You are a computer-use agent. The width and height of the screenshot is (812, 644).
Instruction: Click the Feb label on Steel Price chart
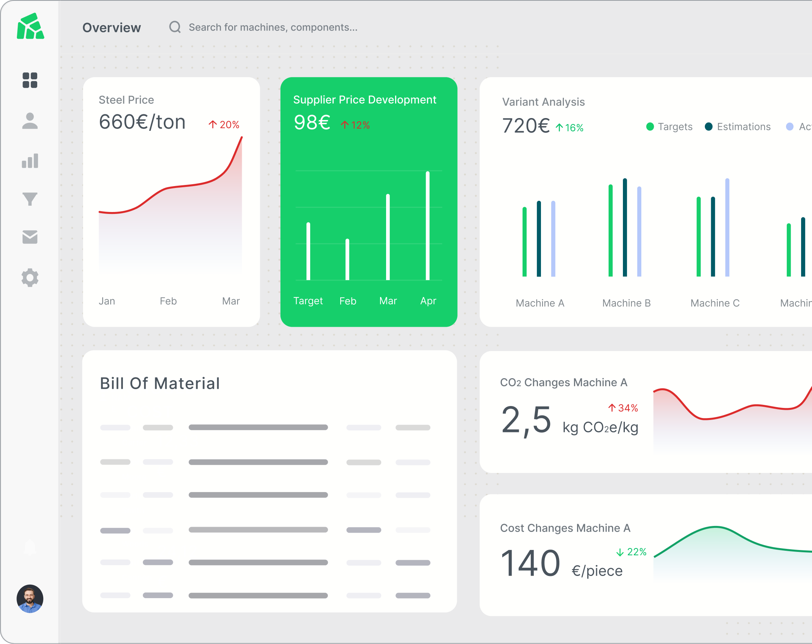point(168,301)
